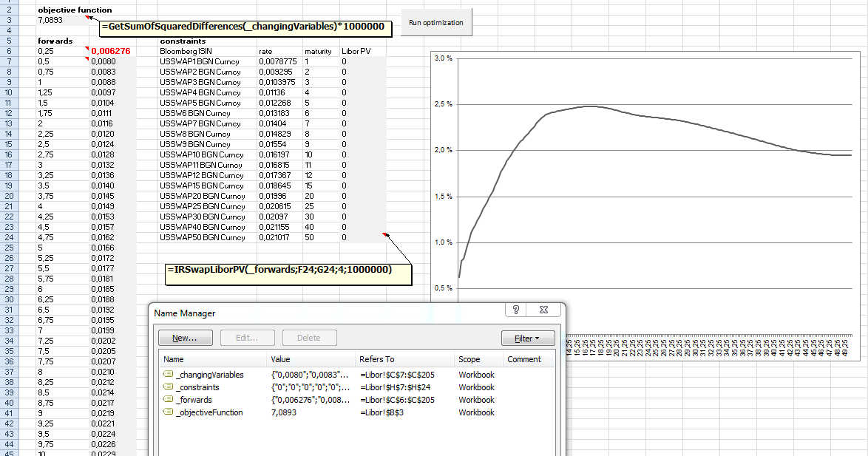Click the IRSwapLiborPV formula callout

288,273
